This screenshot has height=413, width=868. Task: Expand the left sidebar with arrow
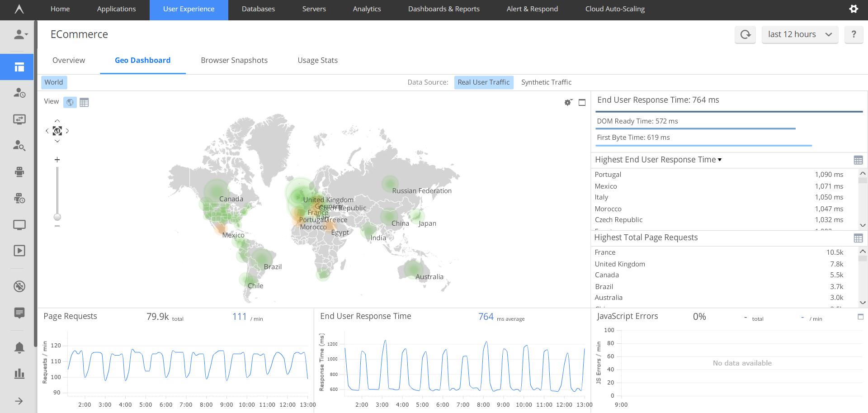coord(19,401)
